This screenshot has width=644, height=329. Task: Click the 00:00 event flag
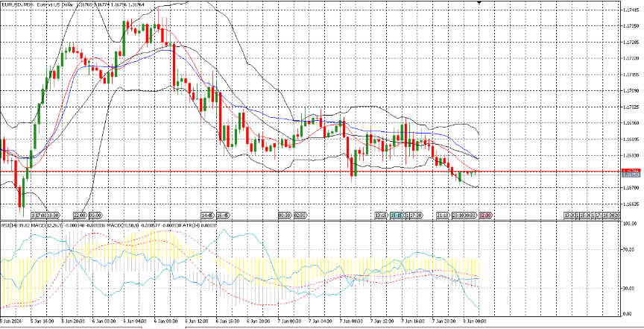[95, 215]
